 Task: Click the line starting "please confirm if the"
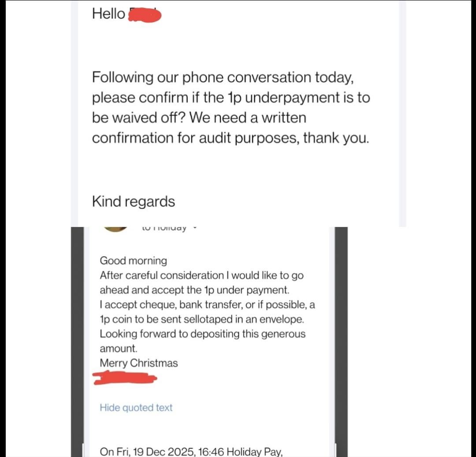pos(231,98)
